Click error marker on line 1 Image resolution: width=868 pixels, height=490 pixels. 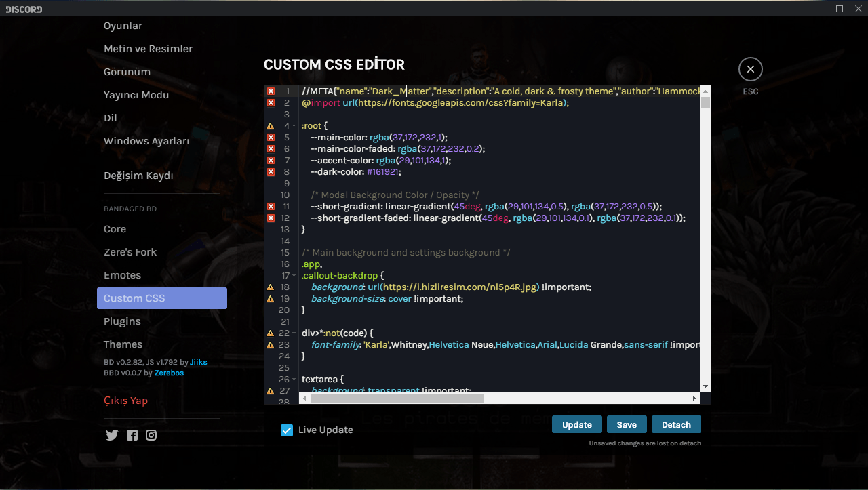tap(271, 91)
